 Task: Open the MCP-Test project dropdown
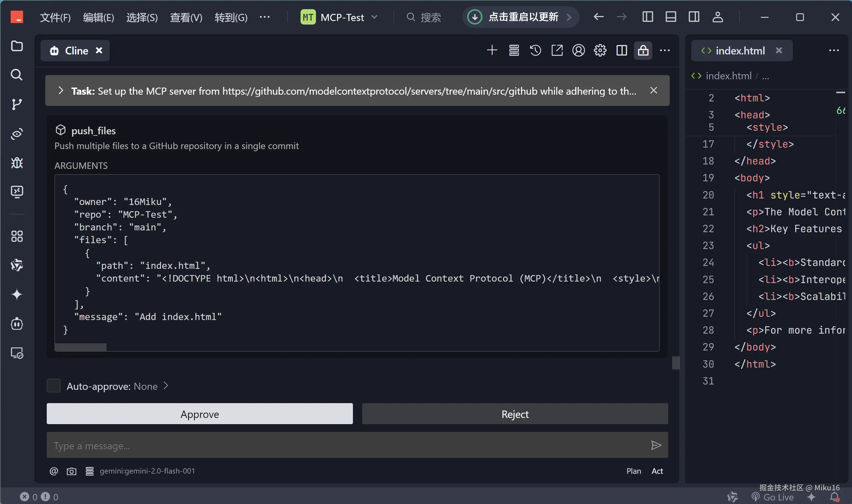click(339, 17)
